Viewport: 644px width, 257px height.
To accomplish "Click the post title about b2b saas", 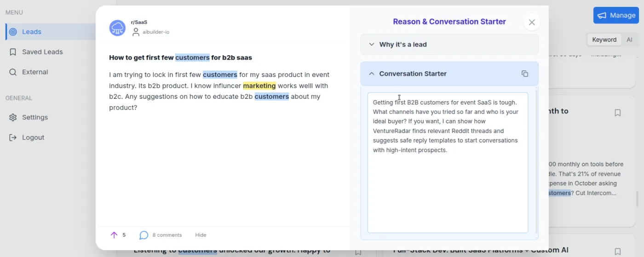I will pyautogui.click(x=180, y=57).
